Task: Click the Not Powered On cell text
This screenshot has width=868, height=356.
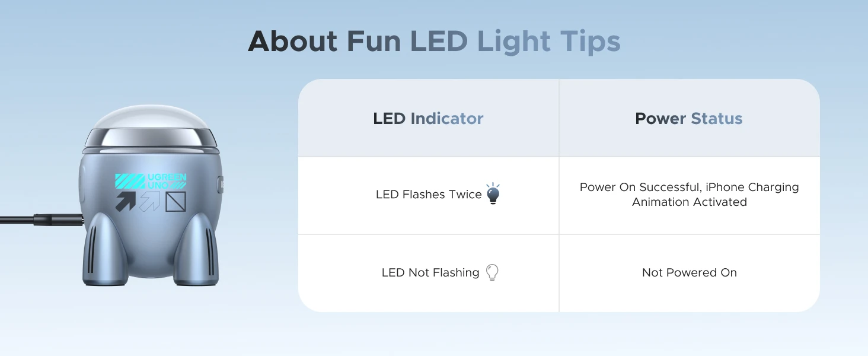Action: point(689,273)
